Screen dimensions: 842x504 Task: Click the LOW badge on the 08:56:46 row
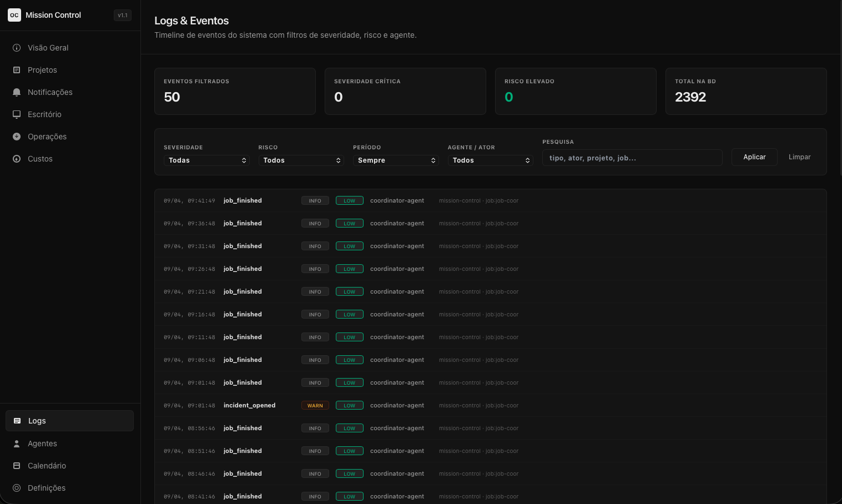click(350, 428)
